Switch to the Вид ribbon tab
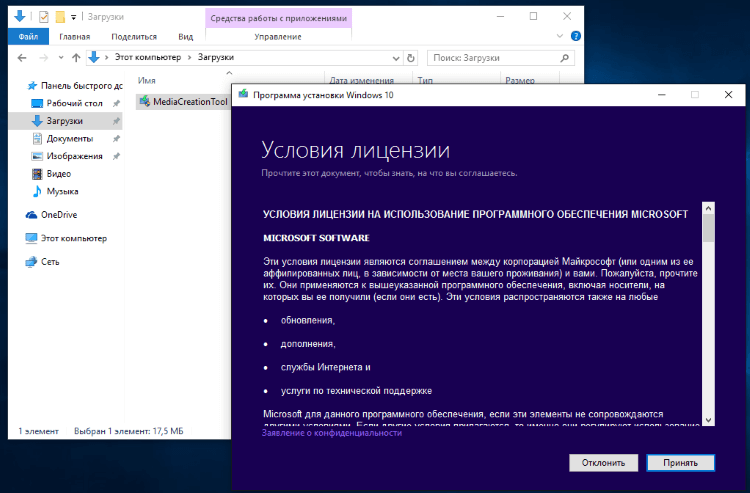This screenshot has width=750, height=493. [186, 37]
